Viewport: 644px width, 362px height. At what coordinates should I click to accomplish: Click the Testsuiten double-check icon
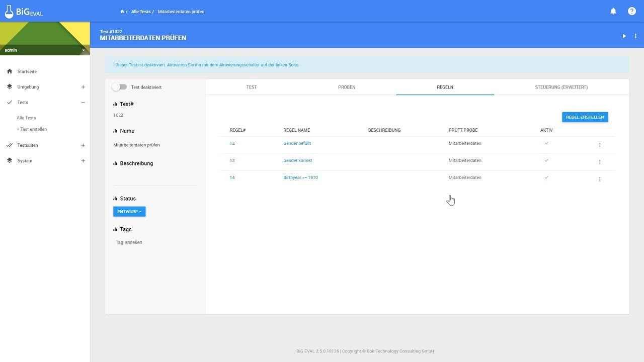[x=10, y=145]
